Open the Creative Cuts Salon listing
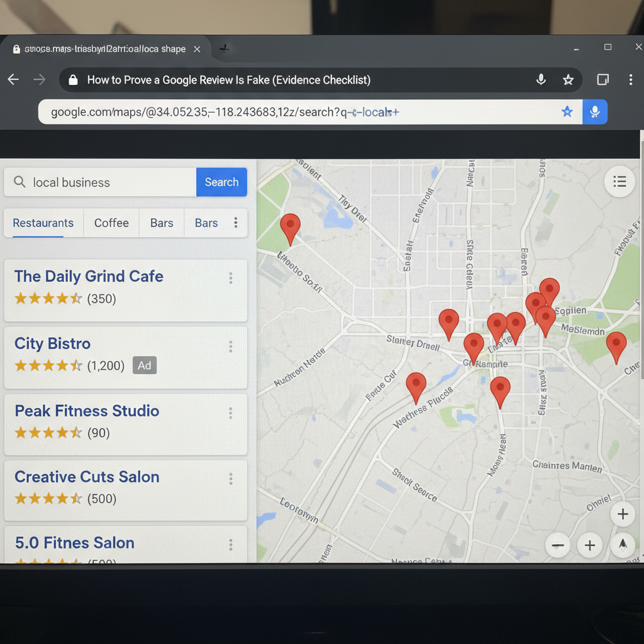The height and width of the screenshot is (644, 644). click(x=125, y=491)
